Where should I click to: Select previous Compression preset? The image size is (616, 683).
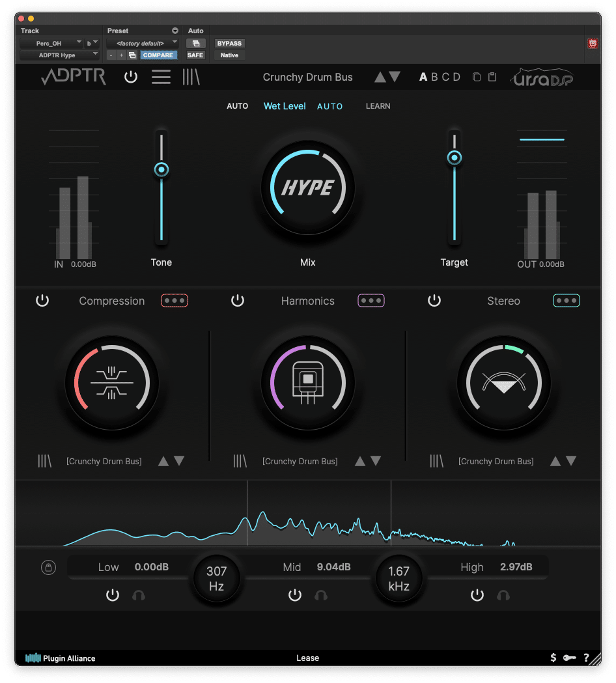[163, 461]
